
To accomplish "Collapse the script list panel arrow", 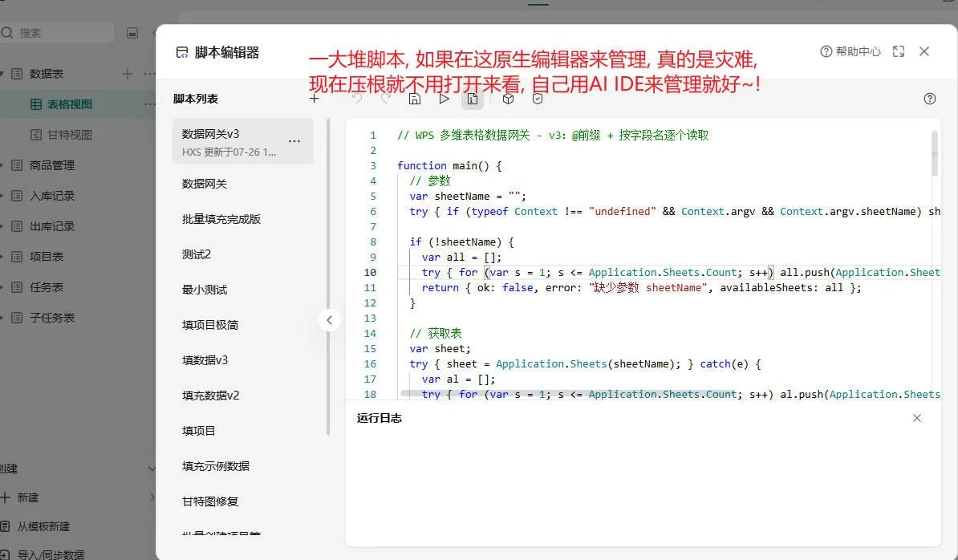I will click(329, 319).
